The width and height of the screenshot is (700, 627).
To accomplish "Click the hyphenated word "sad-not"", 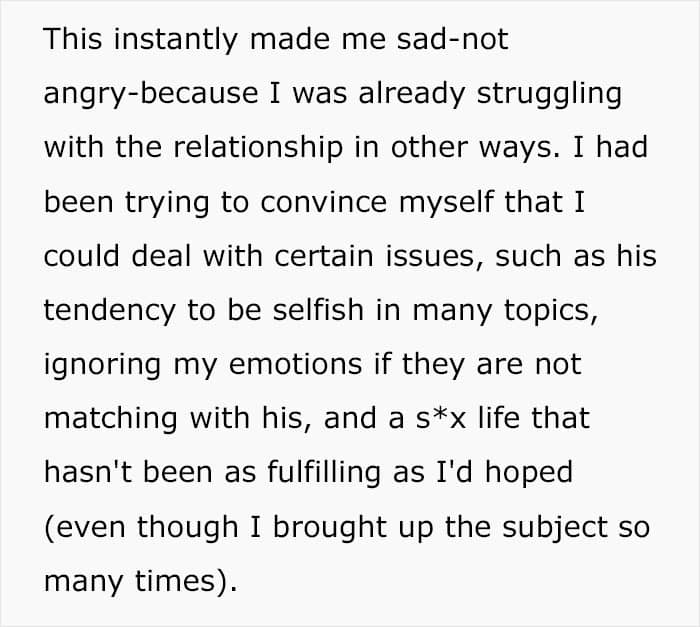I will tap(452, 39).
